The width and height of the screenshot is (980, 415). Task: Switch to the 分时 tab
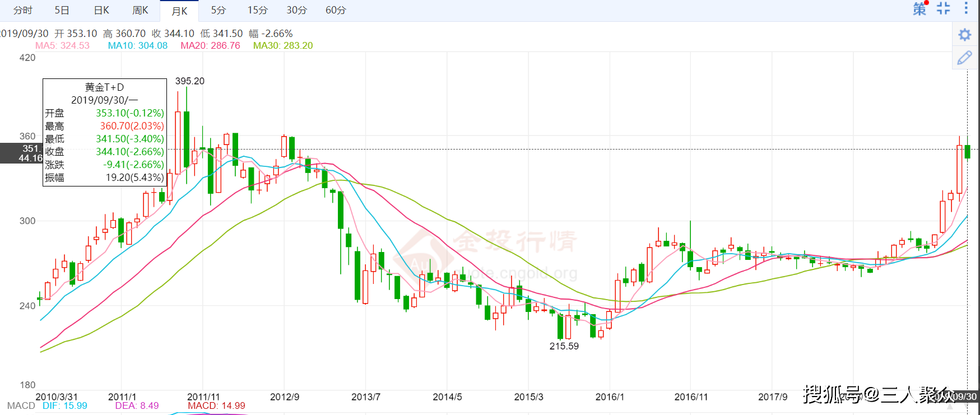pyautogui.click(x=23, y=10)
